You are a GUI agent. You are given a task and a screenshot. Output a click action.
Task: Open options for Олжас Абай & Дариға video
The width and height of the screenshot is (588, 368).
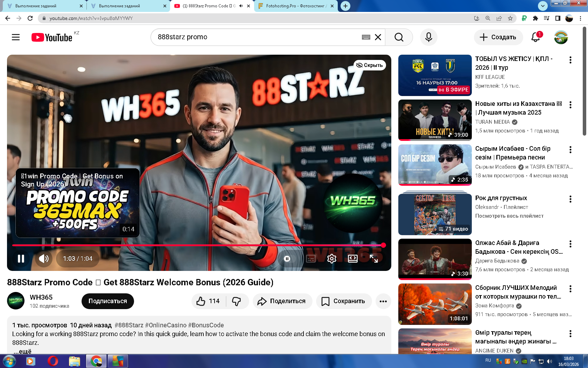(570, 244)
